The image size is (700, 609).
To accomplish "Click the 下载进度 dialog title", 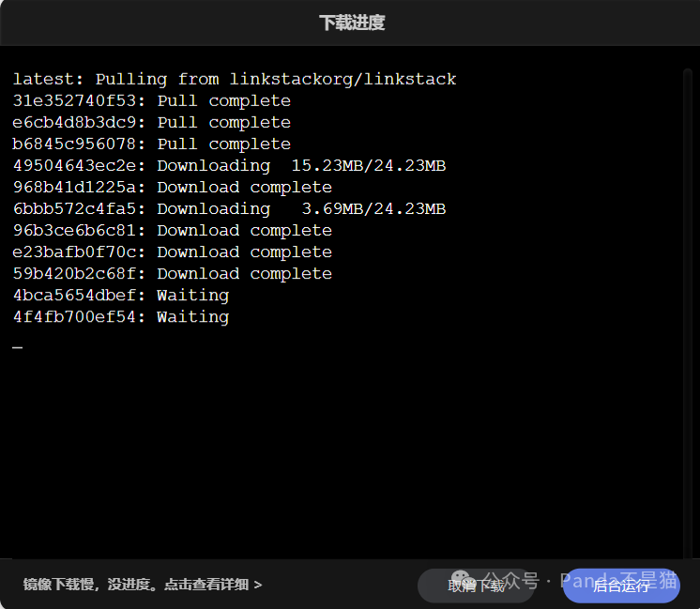I will pyautogui.click(x=352, y=23).
